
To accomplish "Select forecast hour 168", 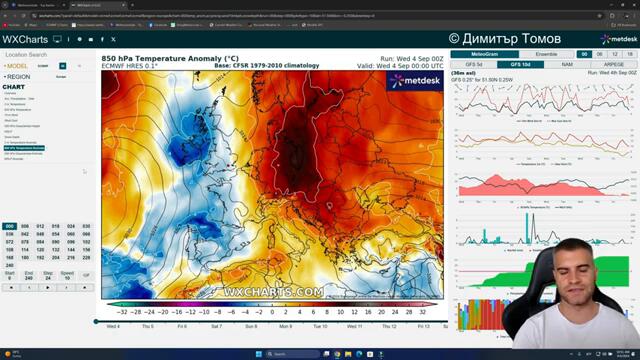I will pyautogui.click(x=9, y=258).
